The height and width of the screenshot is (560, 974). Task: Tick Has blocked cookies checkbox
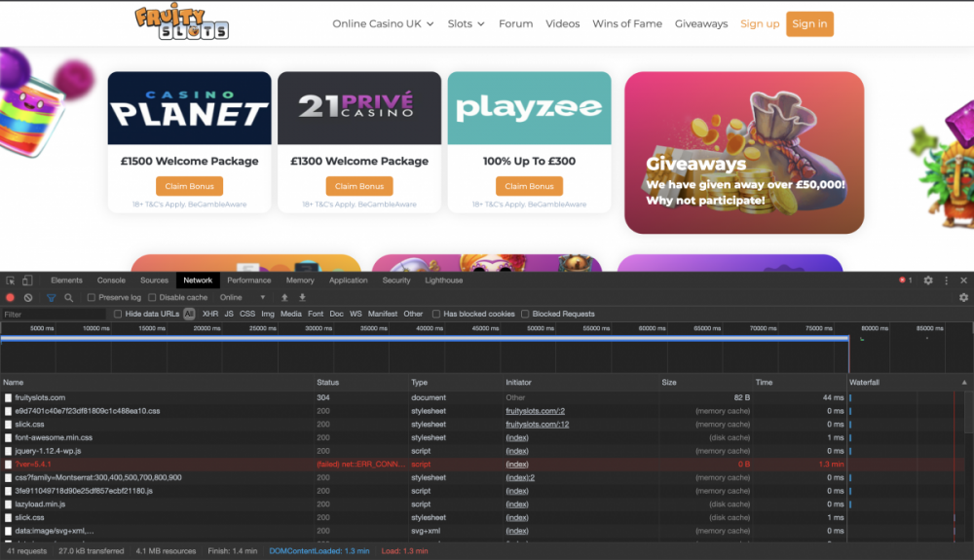tap(436, 315)
